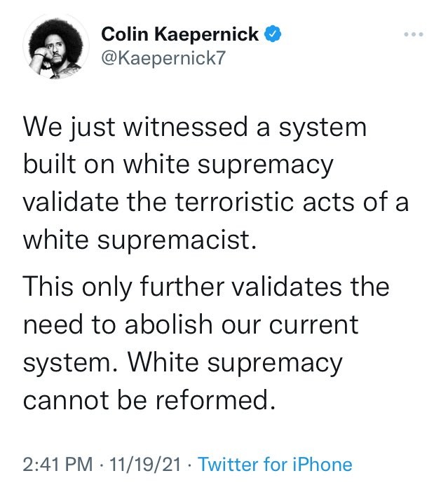Click the line "We just witnessed a system"

195,127
